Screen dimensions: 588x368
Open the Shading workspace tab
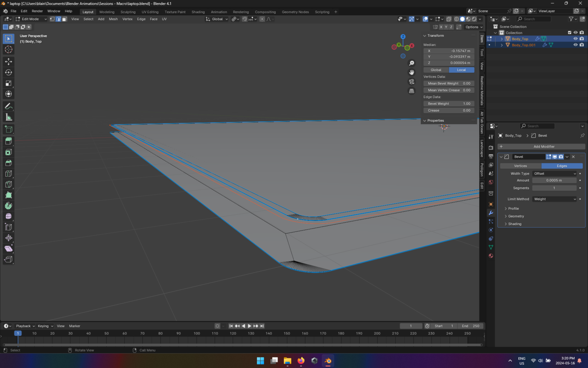pyautogui.click(x=198, y=12)
